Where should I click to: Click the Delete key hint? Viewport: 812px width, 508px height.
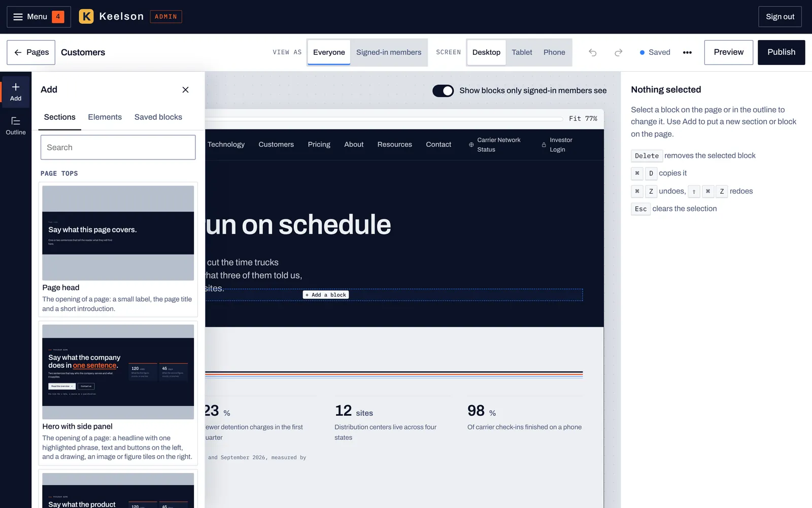point(647,156)
